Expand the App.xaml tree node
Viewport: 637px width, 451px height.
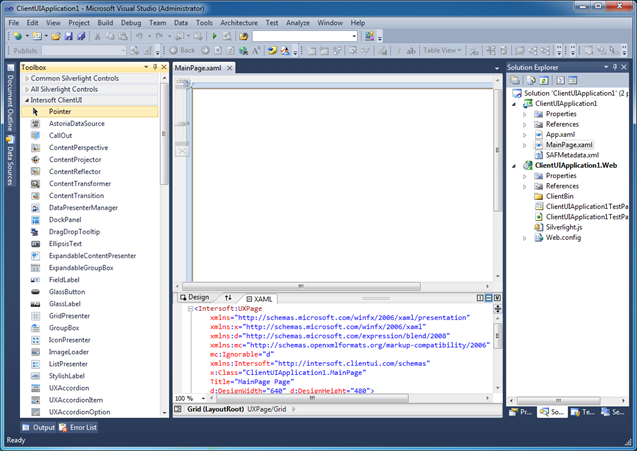(524, 135)
